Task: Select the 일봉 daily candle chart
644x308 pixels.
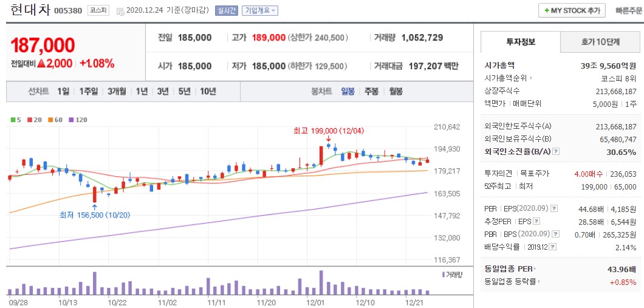Action: pos(348,91)
